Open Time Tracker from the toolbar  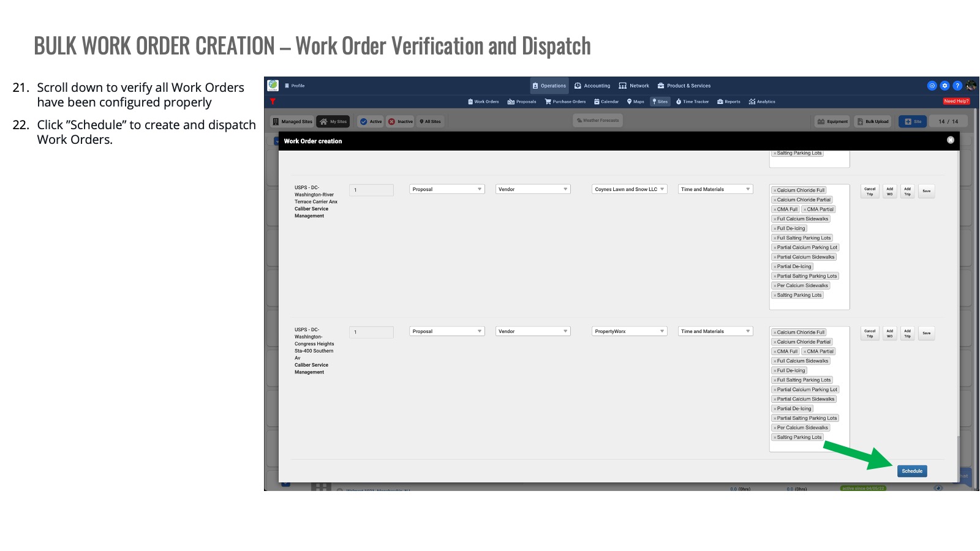[x=692, y=102]
